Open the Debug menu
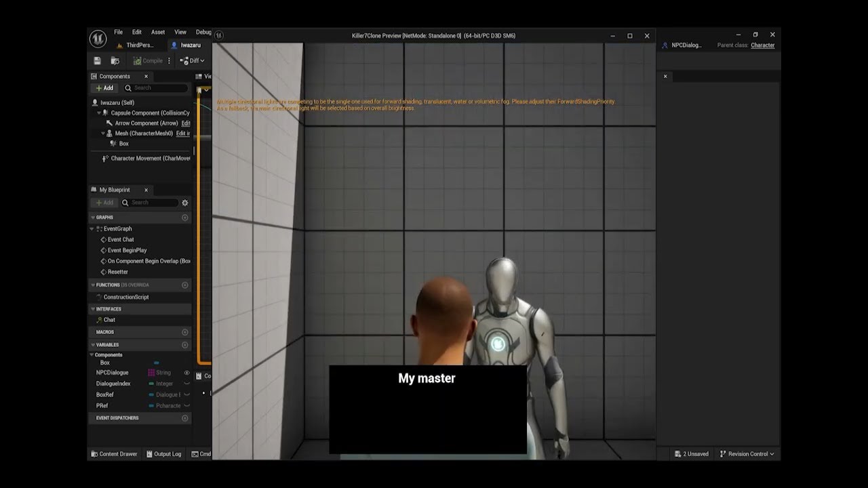This screenshot has height=488, width=868. pos(203,32)
